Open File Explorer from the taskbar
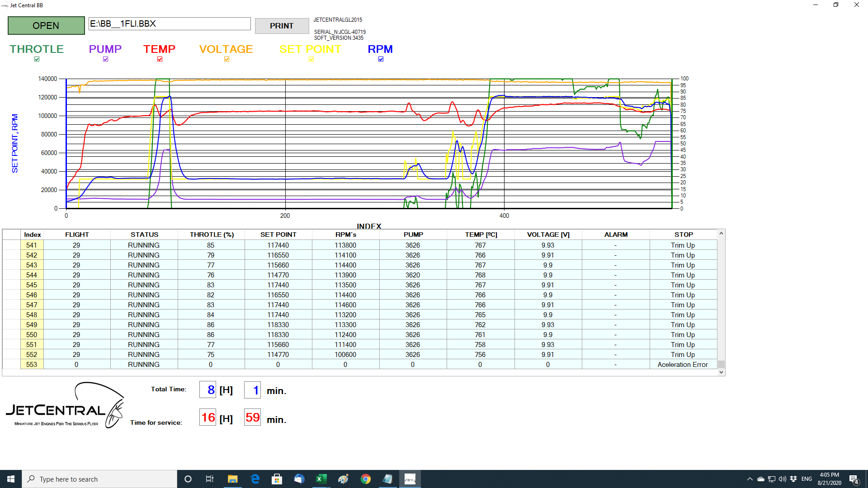This screenshot has width=868, height=488. (x=232, y=479)
